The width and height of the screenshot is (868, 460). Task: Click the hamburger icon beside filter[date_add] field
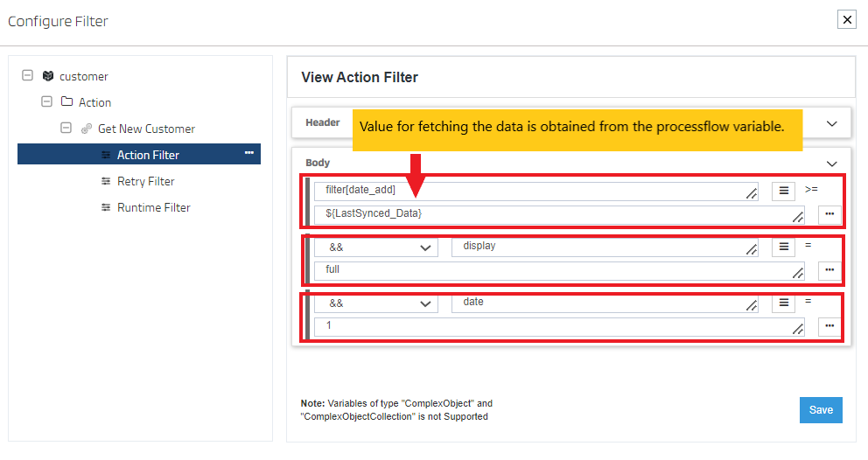784,192
